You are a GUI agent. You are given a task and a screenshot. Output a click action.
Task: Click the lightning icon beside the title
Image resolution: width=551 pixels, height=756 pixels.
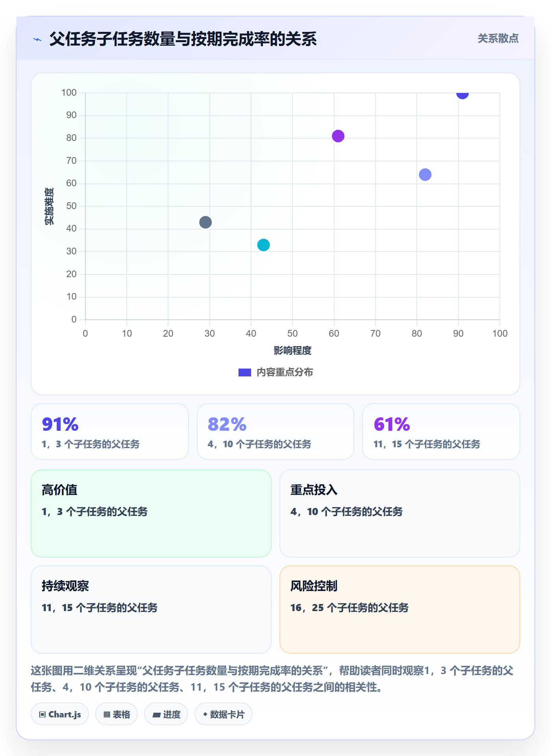(37, 39)
